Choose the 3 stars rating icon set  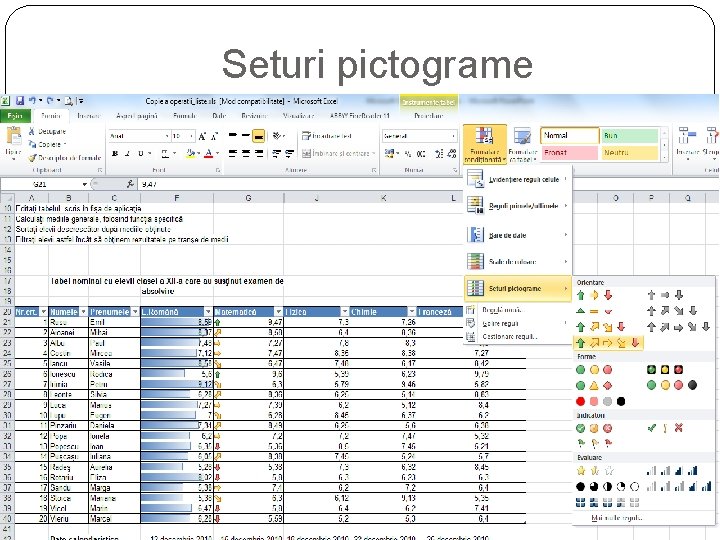(595, 470)
